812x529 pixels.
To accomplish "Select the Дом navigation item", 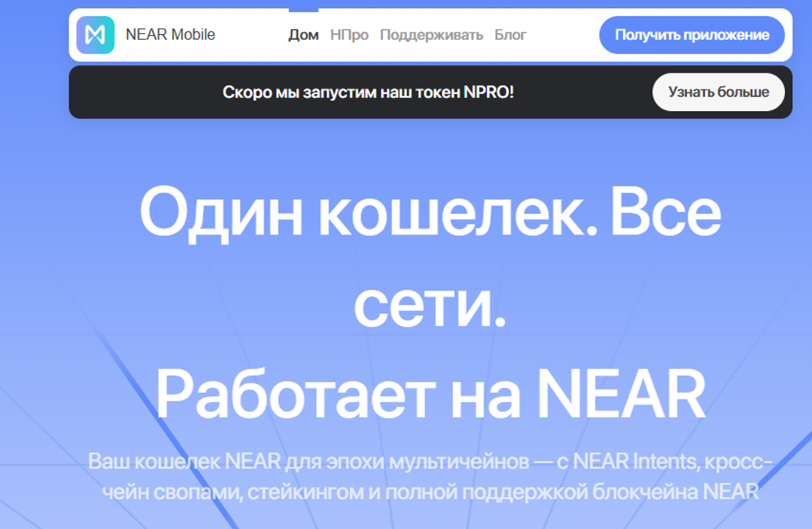I will pyautogui.click(x=303, y=35).
